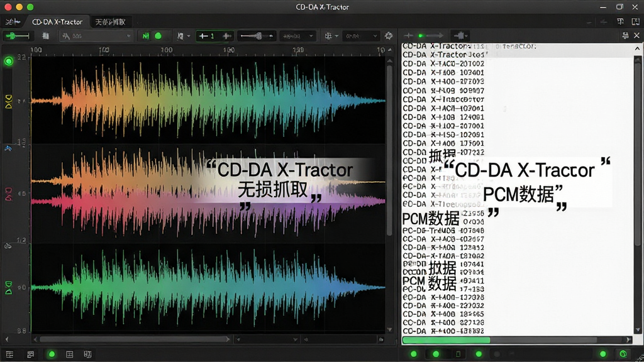Adjust the green level slider in the toolbar
Image resolution: width=644 pixels, height=362 pixels.
click(17, 36)
